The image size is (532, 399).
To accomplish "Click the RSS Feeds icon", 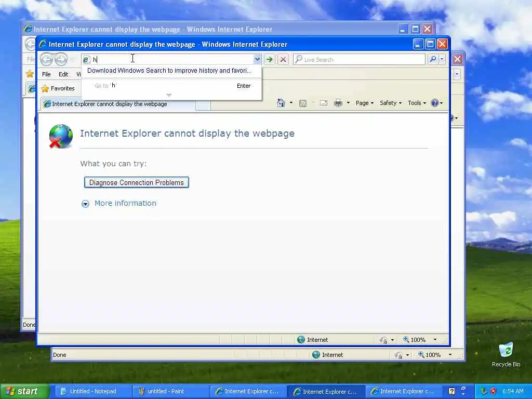I will (x=303, y=103).
